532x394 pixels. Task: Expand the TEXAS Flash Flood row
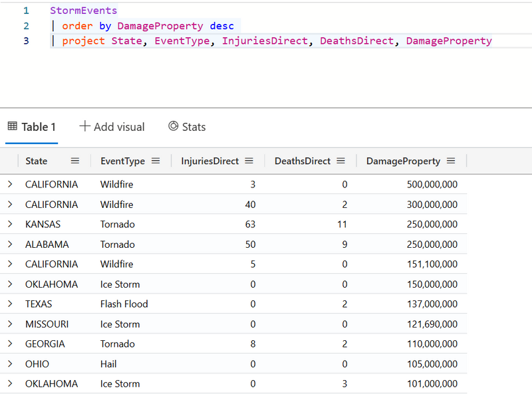click(x=10, y=304)
